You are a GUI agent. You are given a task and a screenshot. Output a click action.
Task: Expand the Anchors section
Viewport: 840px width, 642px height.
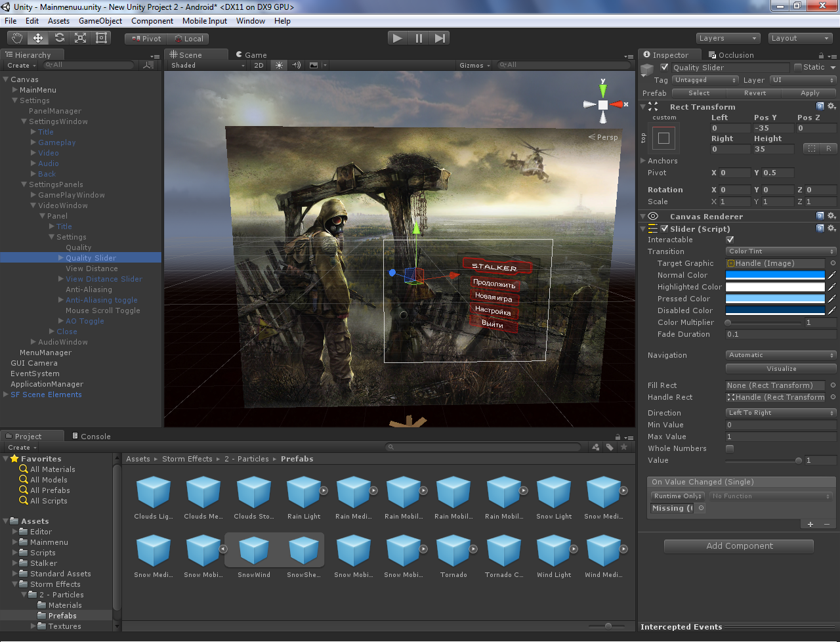pos(643,161)
